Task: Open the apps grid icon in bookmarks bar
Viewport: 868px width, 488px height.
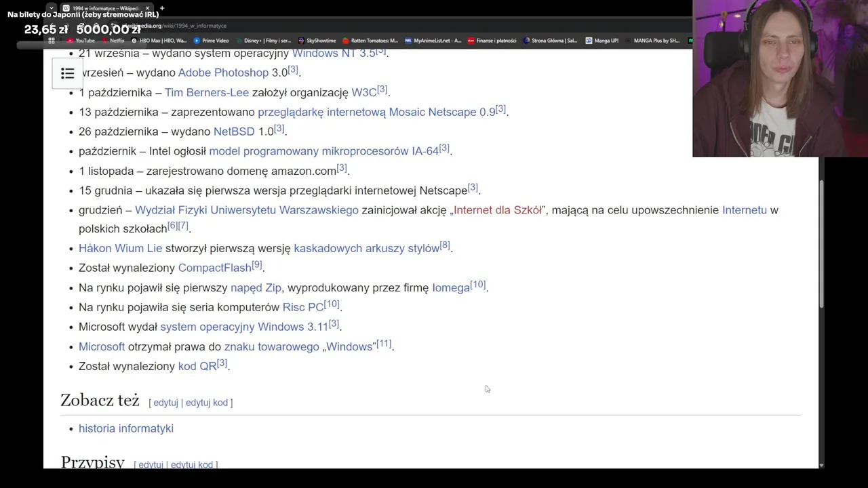Action: pos(51,41)
